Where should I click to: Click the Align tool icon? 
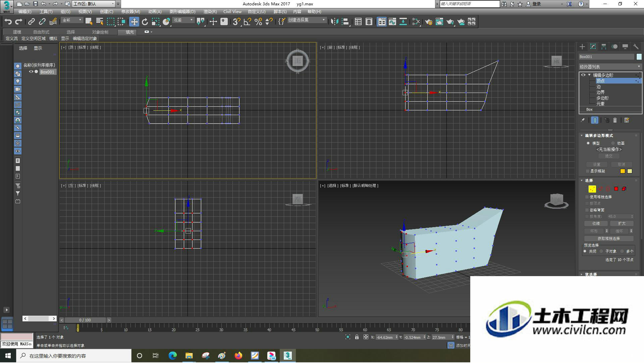(x=345, y=22)
